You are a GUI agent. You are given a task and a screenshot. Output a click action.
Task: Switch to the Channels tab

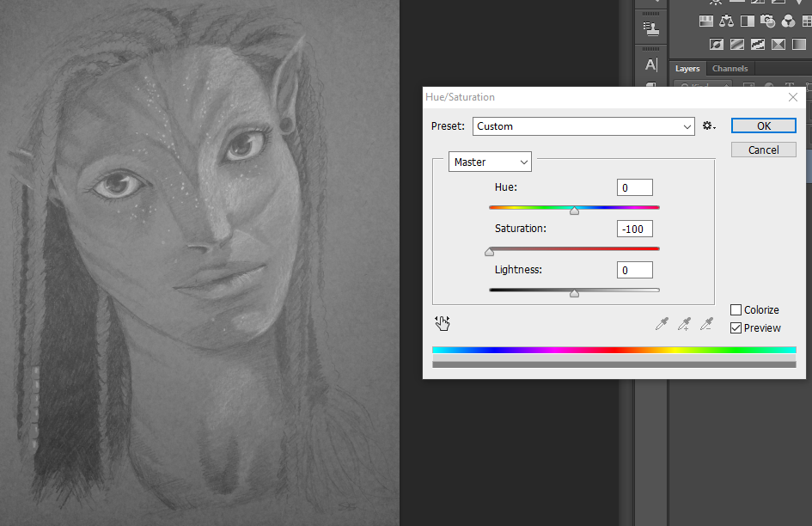click(x=730, y=69)
